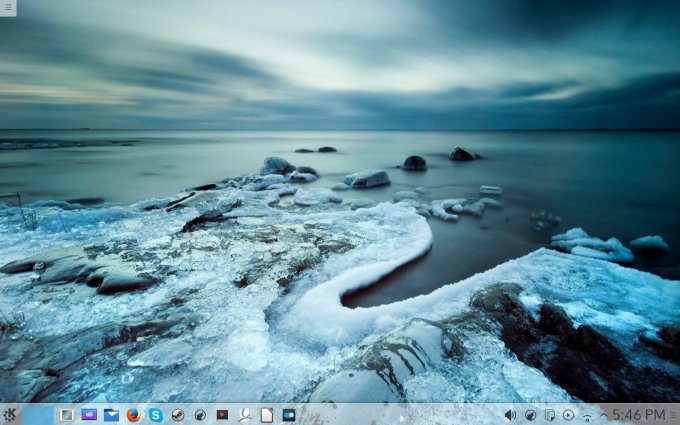This screenshot has height=425, width=680.
Task: Click the first square launcher beside the pager
Action: [x=67, y=414]
